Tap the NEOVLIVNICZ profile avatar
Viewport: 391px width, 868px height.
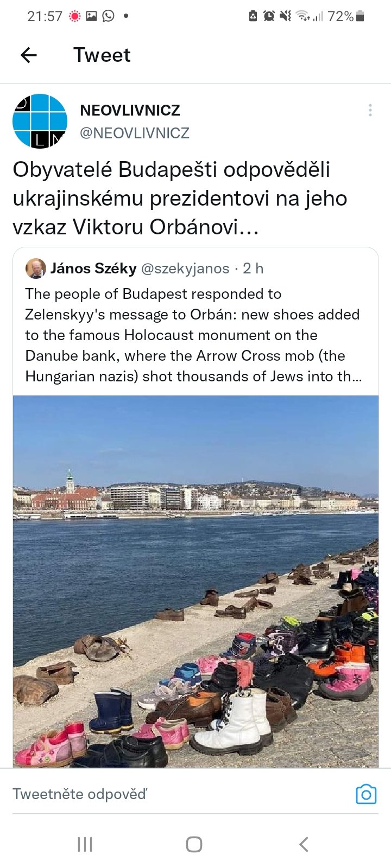click(x=40, y=121)
